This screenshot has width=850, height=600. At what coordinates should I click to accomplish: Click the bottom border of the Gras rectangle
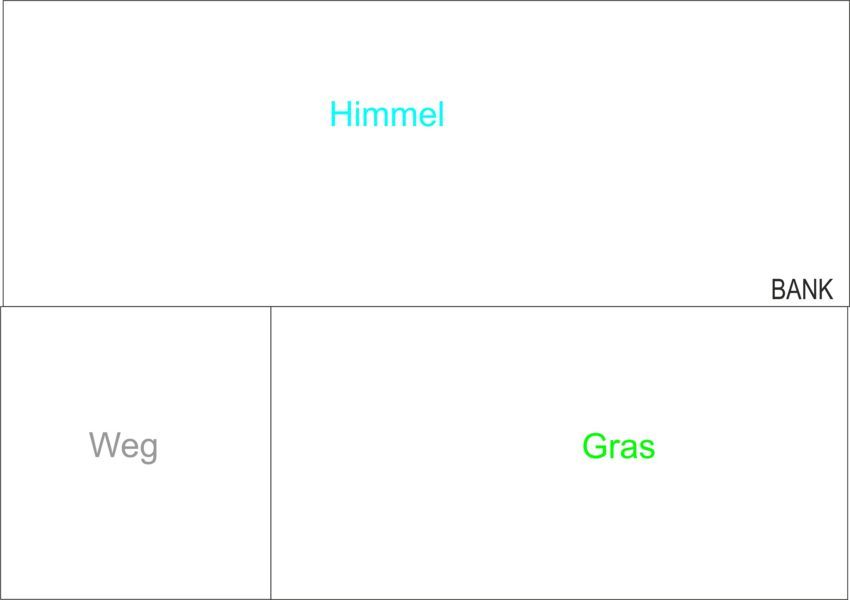tap(560, 598)
